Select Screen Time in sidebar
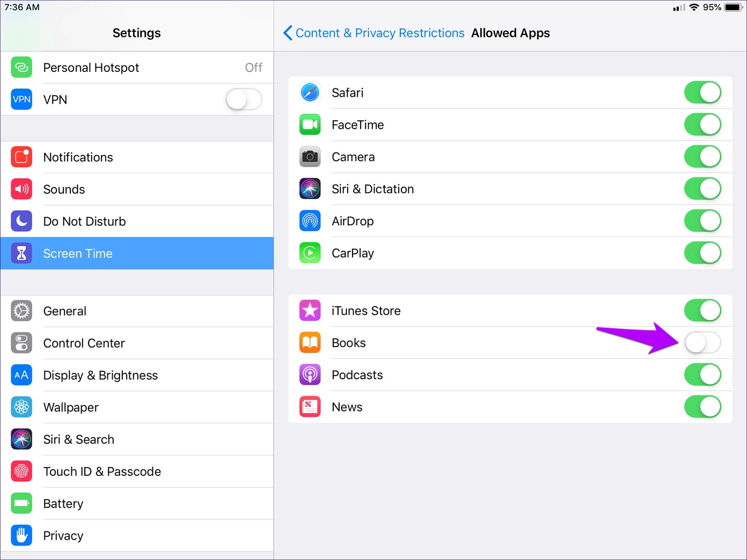This screenshot has width=747, height=560. (137, 253)
